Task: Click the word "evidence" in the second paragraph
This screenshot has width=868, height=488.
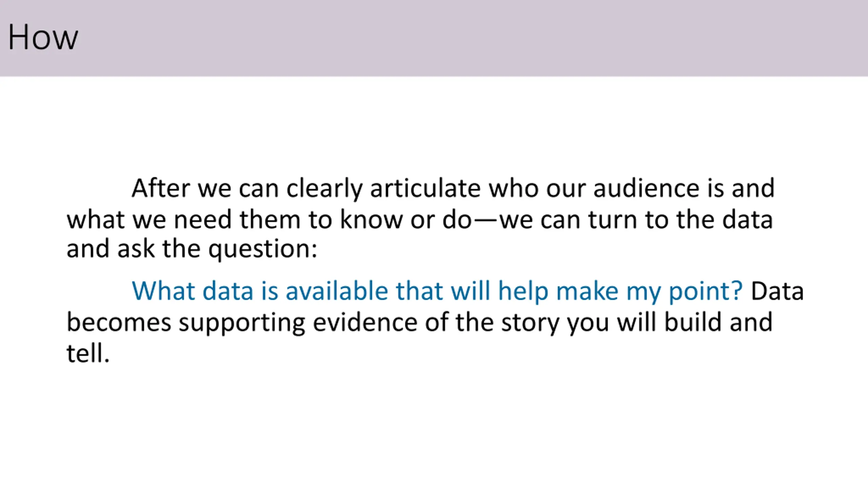Action: tap(365, 322)
